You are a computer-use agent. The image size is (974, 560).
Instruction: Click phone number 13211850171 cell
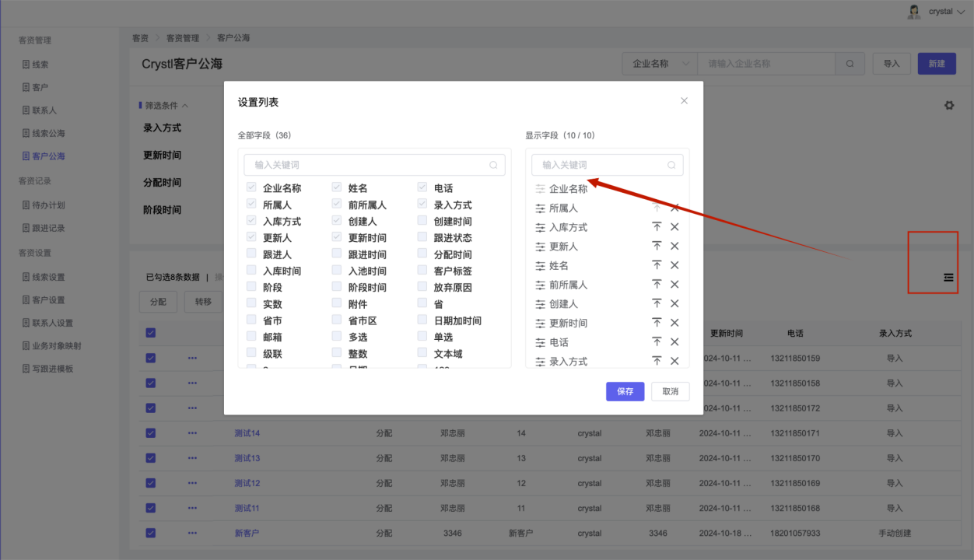tap(795, 433)
